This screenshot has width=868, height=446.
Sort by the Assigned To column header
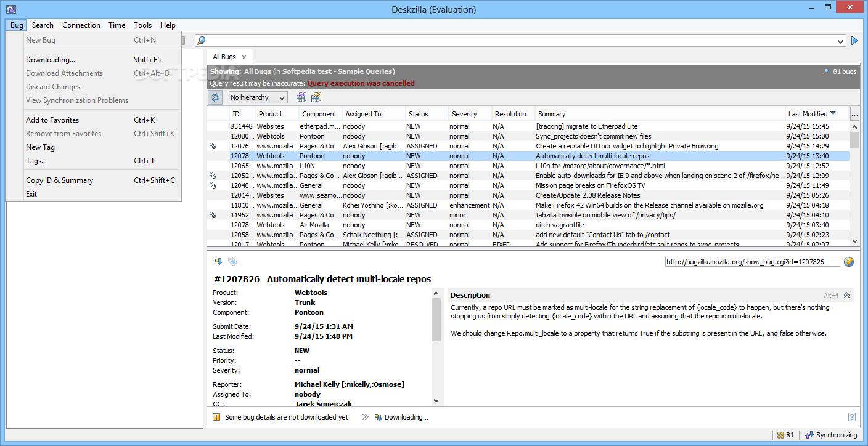click(374, 114)
